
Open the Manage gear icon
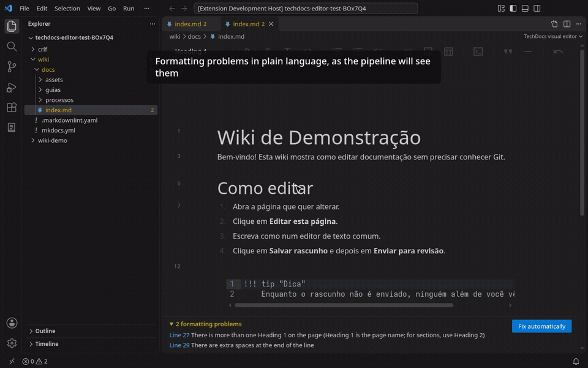point(12,343)
